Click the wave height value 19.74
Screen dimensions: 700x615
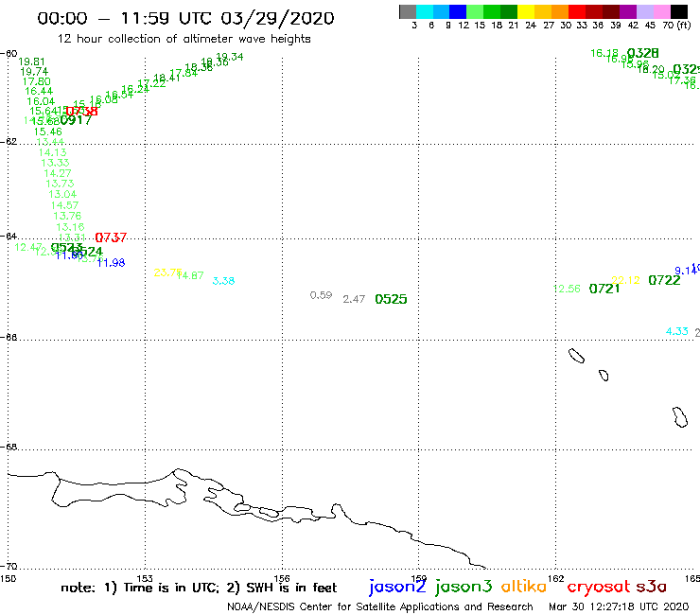[x=34, y=72]
